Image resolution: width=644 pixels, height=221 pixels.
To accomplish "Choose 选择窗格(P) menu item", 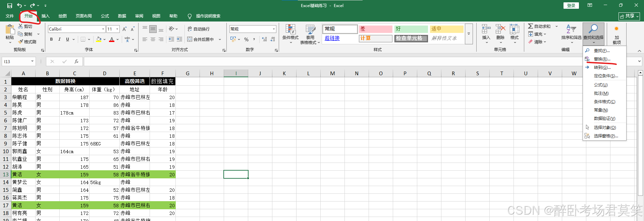I will [x=604, y=136].
